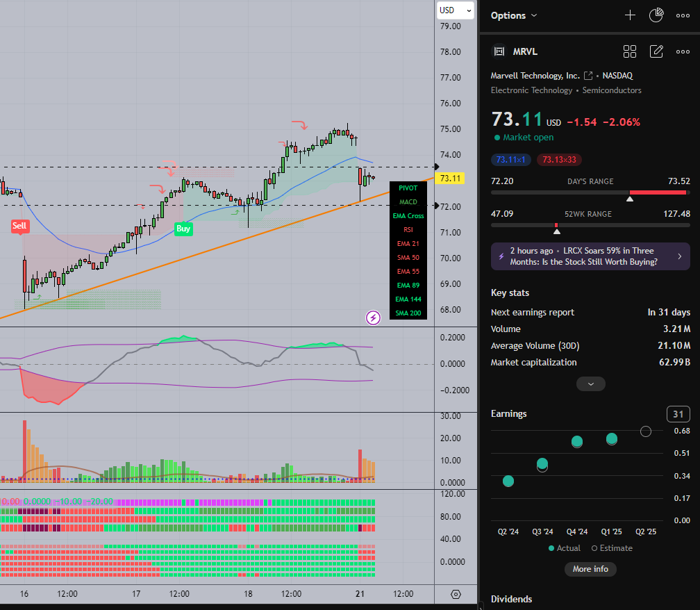Image resolution: width=700 pixels, height=610 pixels.
Task: Click the Key stats heading
Action: coord(510,292)
